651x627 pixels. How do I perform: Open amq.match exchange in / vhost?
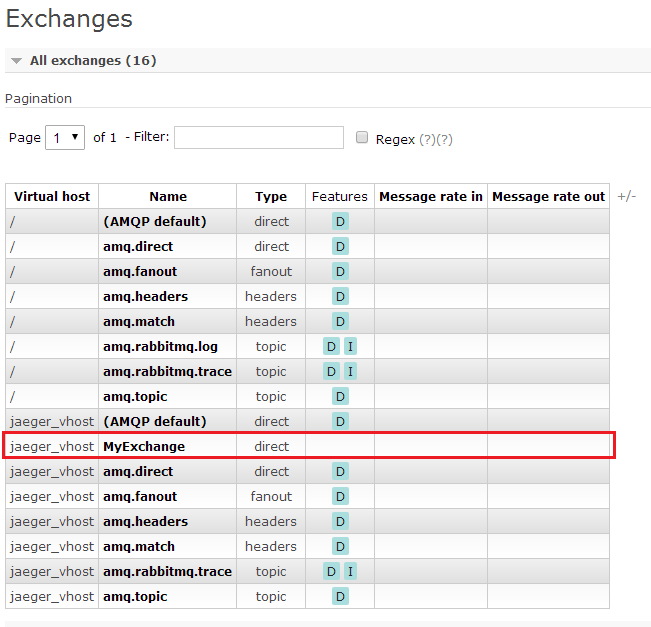(x=139, y=321)
